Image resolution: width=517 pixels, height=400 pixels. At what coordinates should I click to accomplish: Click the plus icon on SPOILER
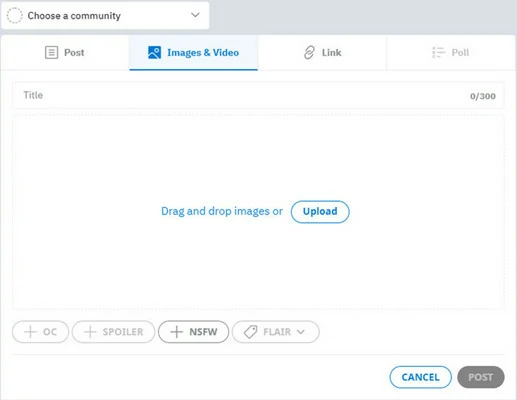[90, 332]
